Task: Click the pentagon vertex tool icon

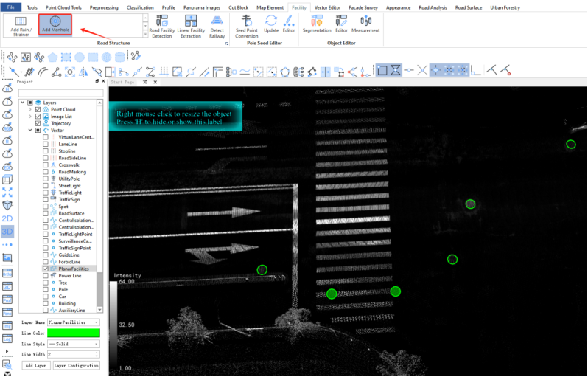Action: pyautogui.click(x=285, y=72)
